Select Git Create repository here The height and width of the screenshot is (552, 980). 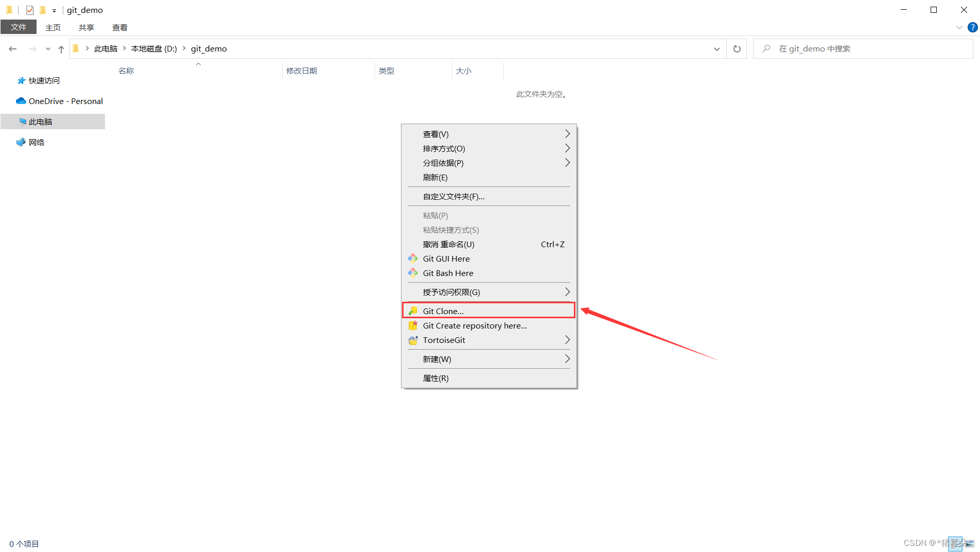click(474, 325)
